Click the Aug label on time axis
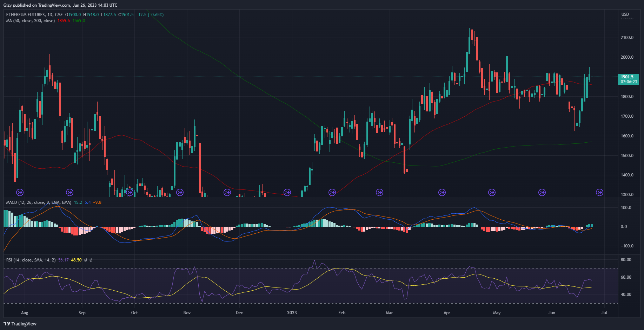Screen dimensions: 644x330 [25, 313]
